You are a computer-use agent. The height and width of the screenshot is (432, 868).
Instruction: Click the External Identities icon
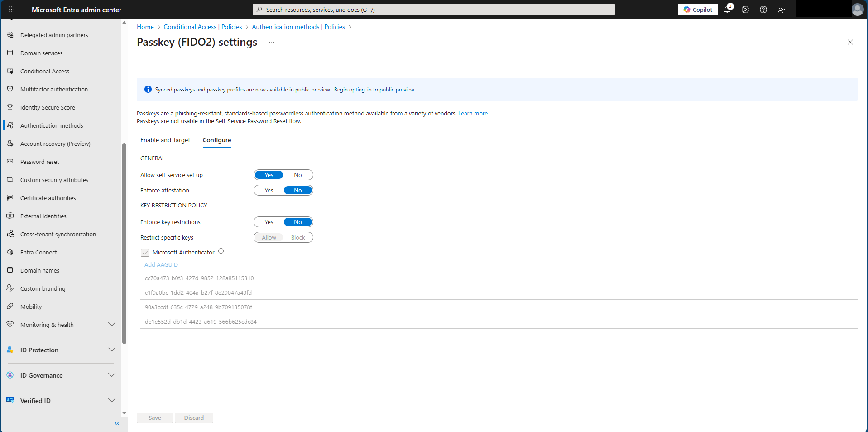click(10, 216)
